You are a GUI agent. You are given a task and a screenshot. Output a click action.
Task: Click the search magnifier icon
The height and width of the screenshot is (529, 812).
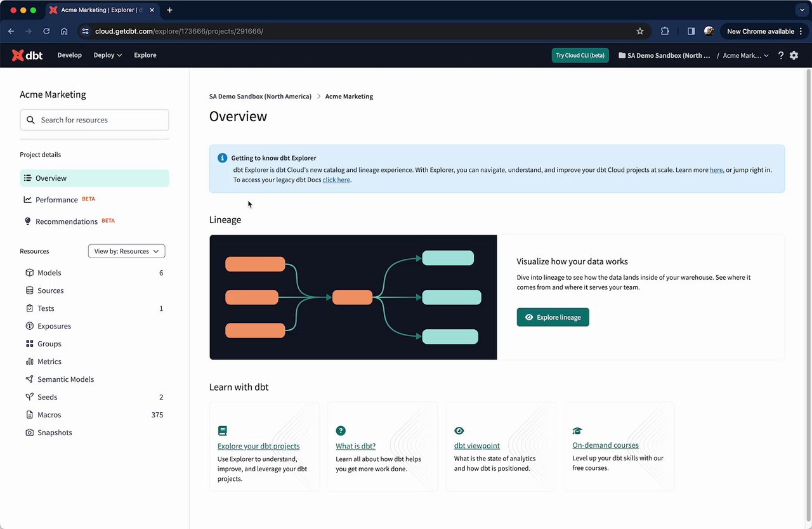(x=30, y=120)
